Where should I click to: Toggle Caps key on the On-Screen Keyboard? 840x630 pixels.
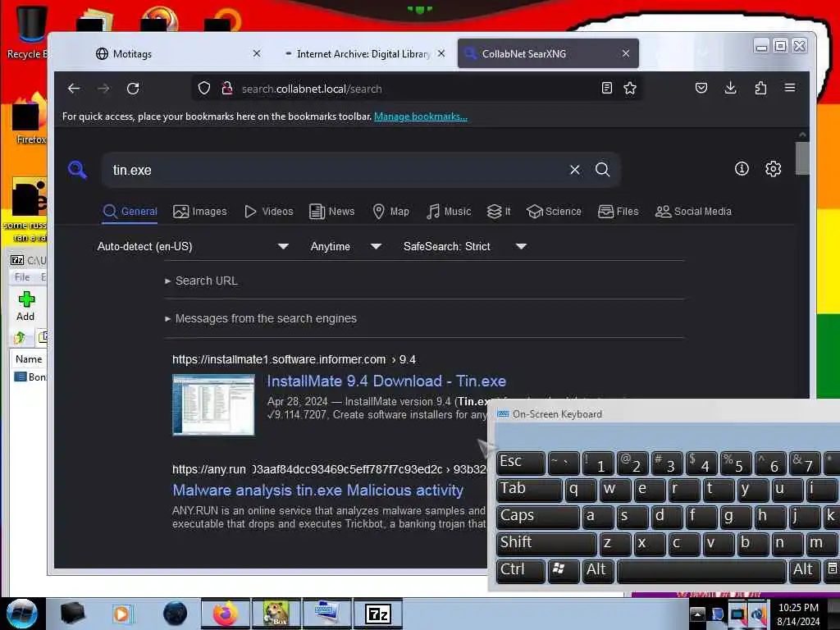point(537,517)
